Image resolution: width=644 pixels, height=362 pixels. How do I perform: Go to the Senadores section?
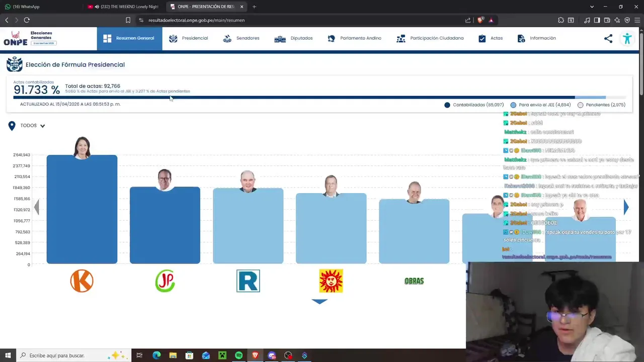[x=241, y=38]
